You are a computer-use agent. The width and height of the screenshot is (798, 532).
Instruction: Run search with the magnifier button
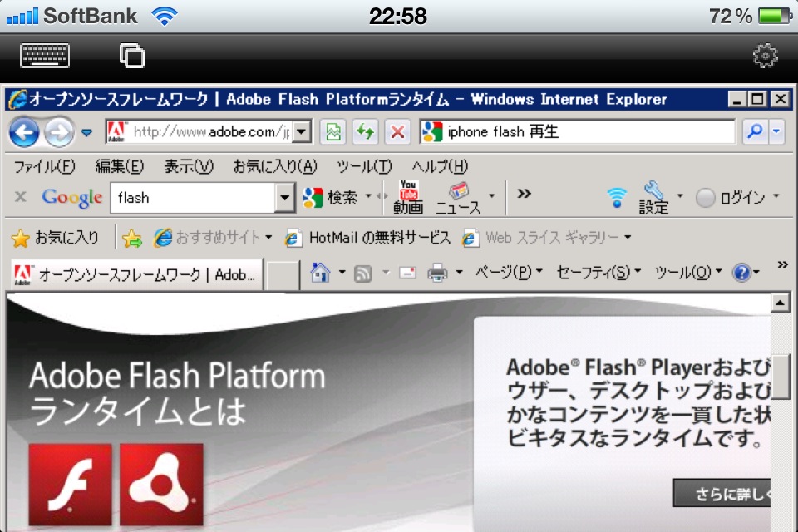755,132
